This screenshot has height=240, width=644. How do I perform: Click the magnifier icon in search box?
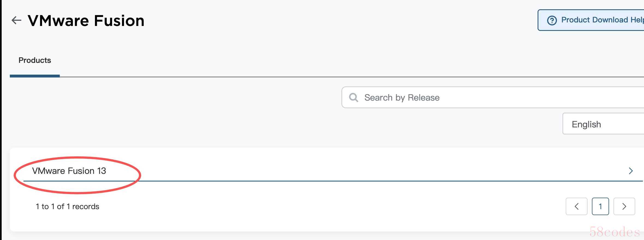[x=354, y=97]
